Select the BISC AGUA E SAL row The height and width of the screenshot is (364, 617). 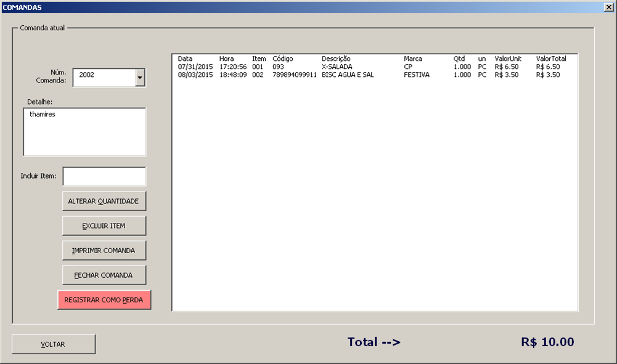coord(347,75)
